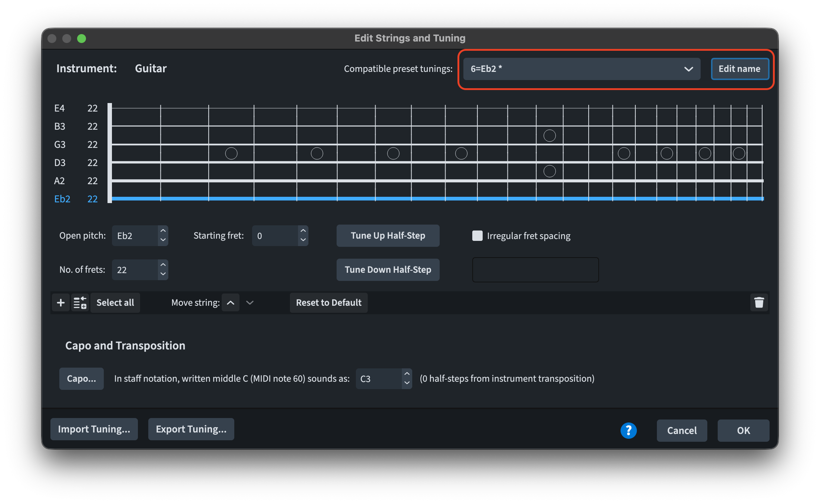Open the Capo... settings button
Image resolution: width=820 pixels, height=504 pixels.
point(81,378)
